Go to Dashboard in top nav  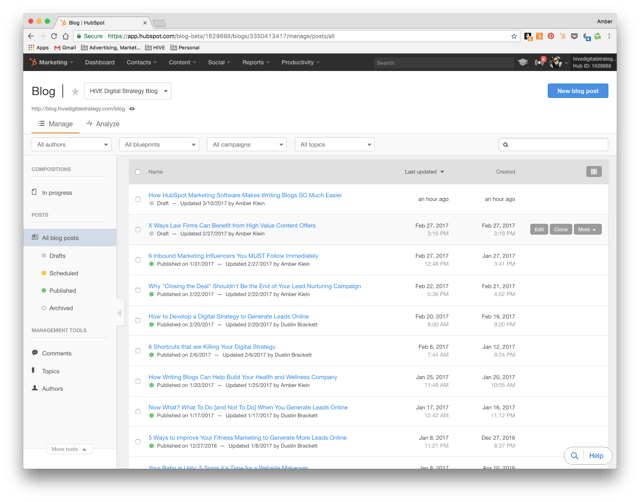[x=100, y=62]
